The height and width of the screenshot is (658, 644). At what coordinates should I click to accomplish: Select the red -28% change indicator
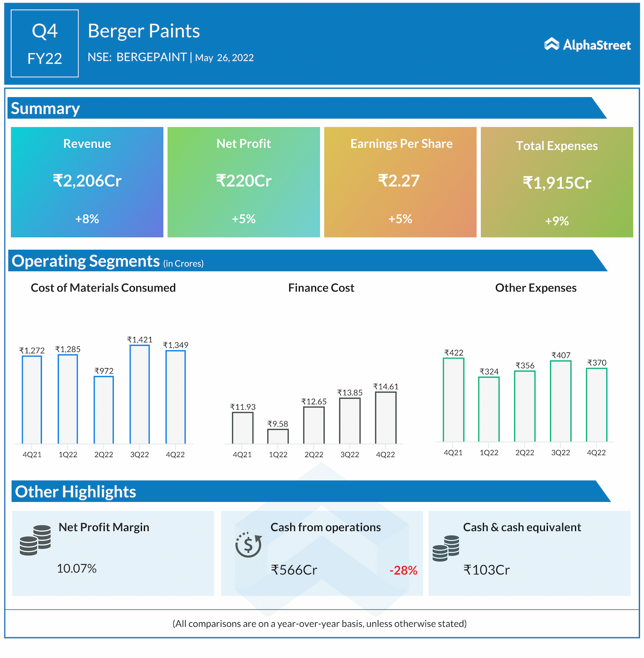pos(404,570)
